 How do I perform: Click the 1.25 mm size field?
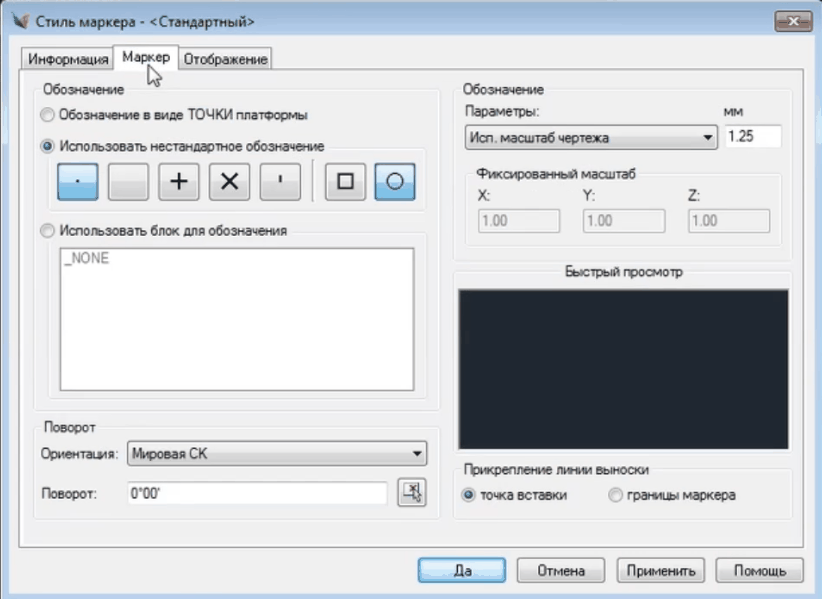pos(752,137)
